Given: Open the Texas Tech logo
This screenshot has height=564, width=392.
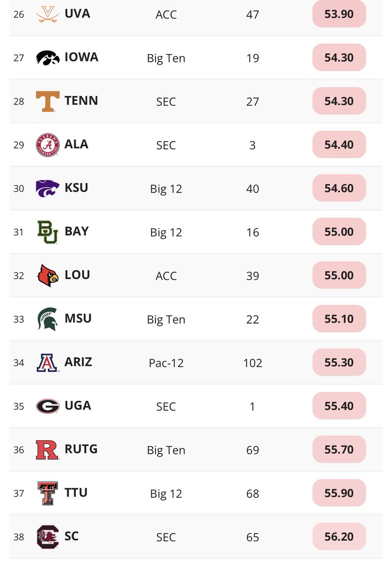Looking at the screenshot, I should 47,493.
